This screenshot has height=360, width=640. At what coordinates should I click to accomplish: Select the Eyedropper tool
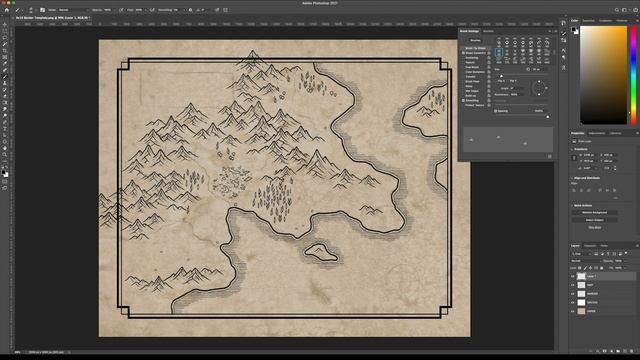pos(5,64)
